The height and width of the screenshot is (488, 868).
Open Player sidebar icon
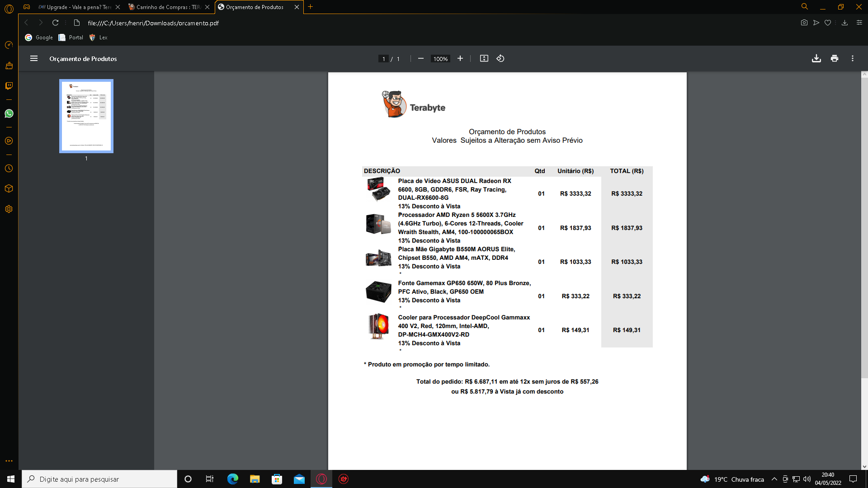(9, 141)
